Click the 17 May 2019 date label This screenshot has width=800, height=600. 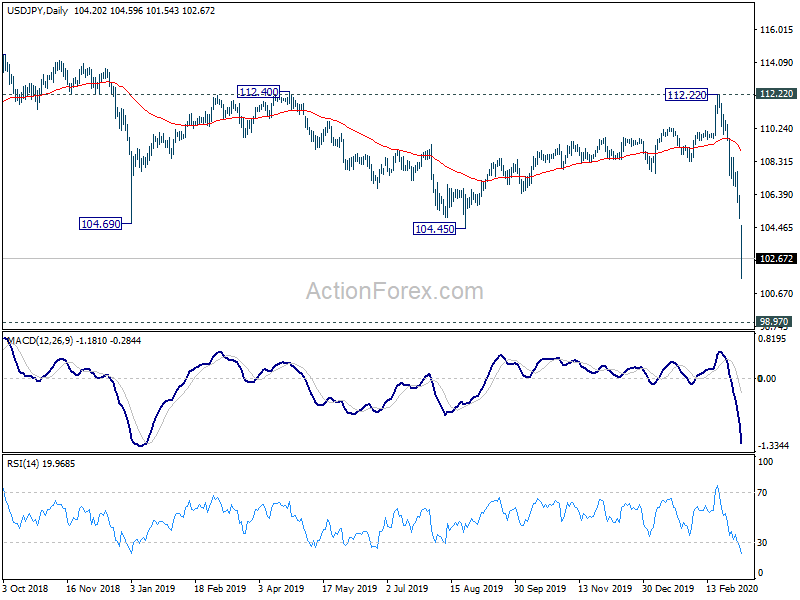click(349, 588)
